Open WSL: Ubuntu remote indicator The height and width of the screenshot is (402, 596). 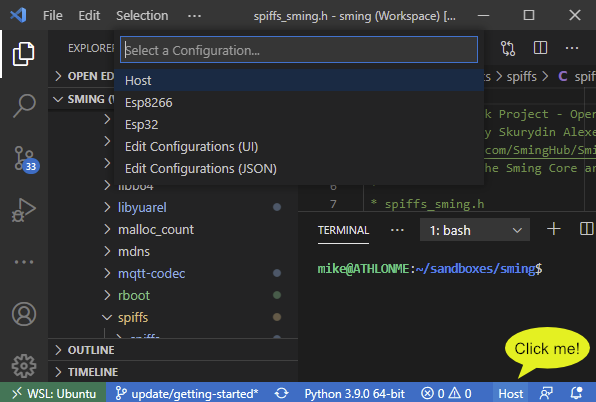(53, 393)
